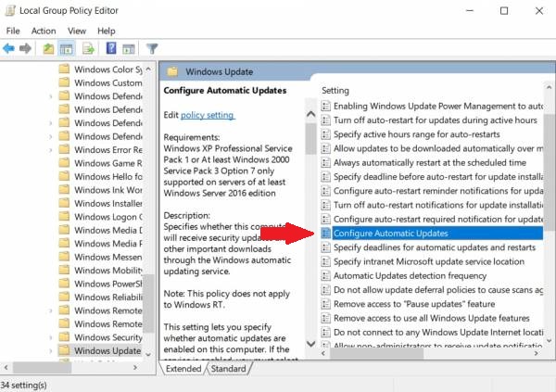The image size is (556, 392).
Task: Click the settings list vertical scrollbar thumb
Action: click(x=550, y=172)
